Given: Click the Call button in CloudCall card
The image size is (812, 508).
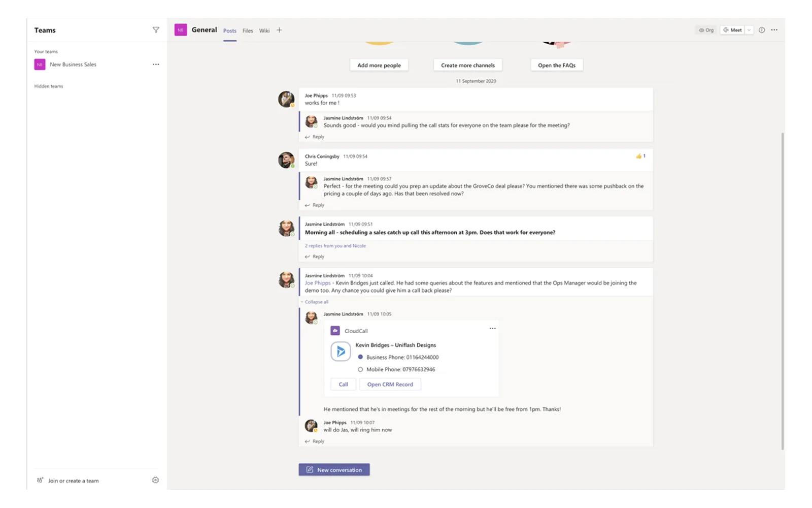Looking at the screenshot, I should [x=344, y=385].
